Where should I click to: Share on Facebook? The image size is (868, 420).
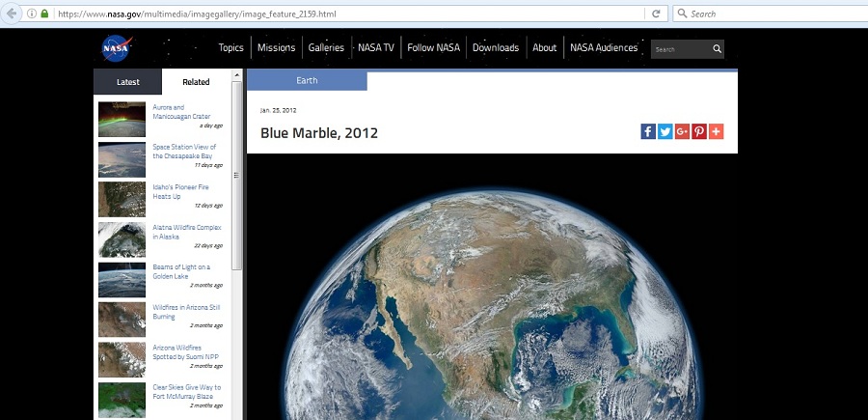648,131
